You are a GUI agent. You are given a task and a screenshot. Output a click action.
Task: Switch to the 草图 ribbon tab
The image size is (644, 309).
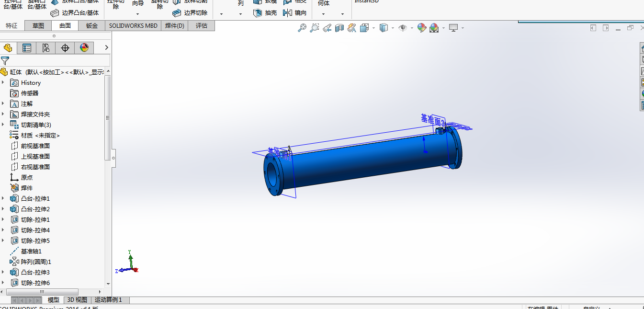(38, 26)
